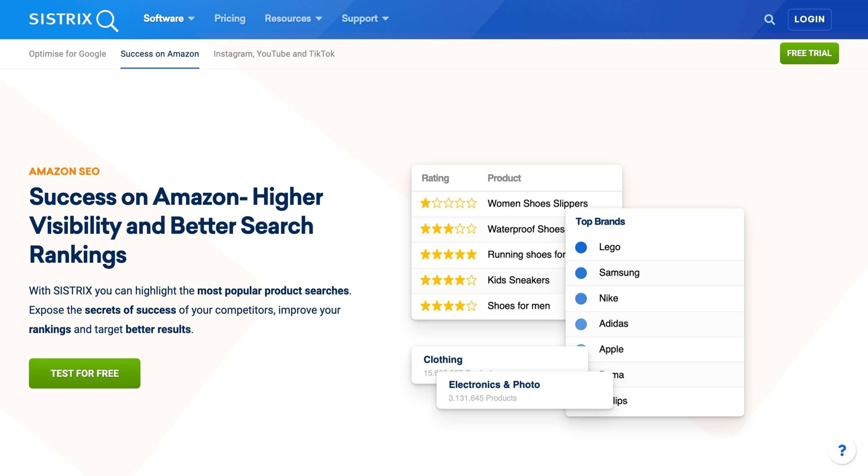Click a star on the Waterproof Shoes rating
This screenshot has height=476, width=868.
[x=448, y=229]
